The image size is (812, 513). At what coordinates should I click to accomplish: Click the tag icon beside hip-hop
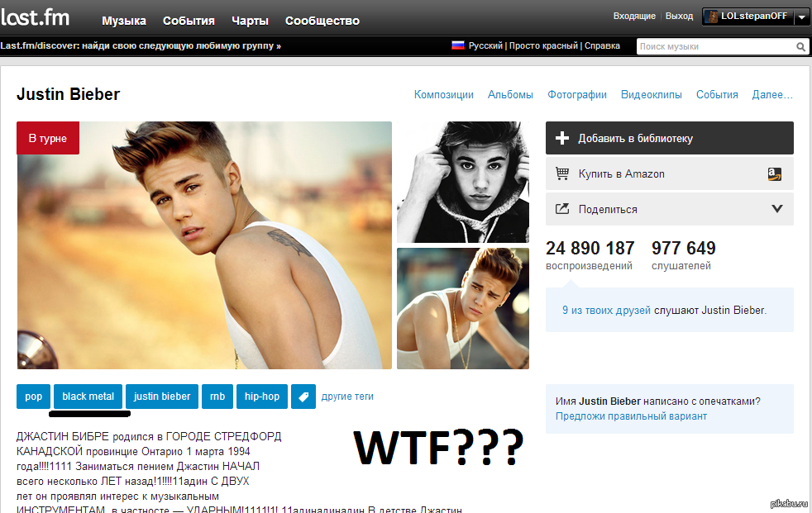303,397
